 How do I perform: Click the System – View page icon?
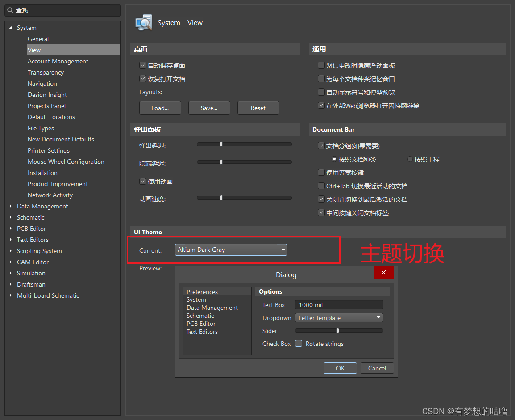point(144,22)
